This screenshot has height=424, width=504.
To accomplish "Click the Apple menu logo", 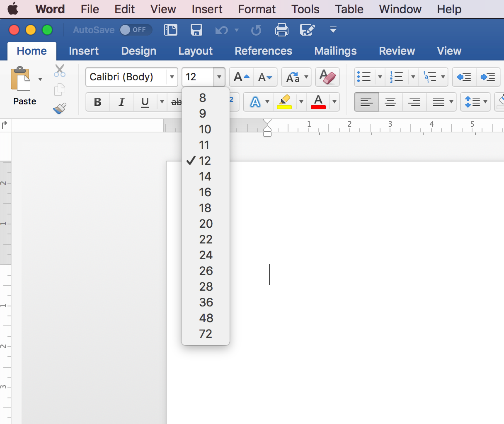I will tap(13, 8).
